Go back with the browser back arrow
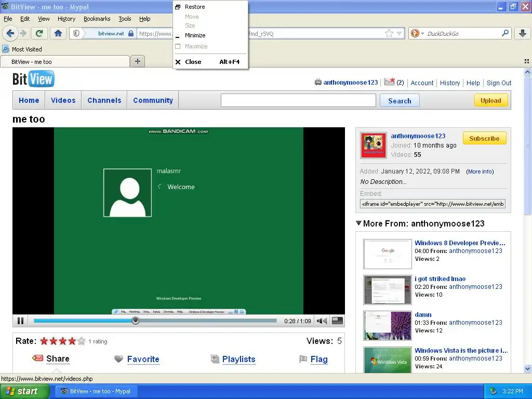 tap(10, 33)
